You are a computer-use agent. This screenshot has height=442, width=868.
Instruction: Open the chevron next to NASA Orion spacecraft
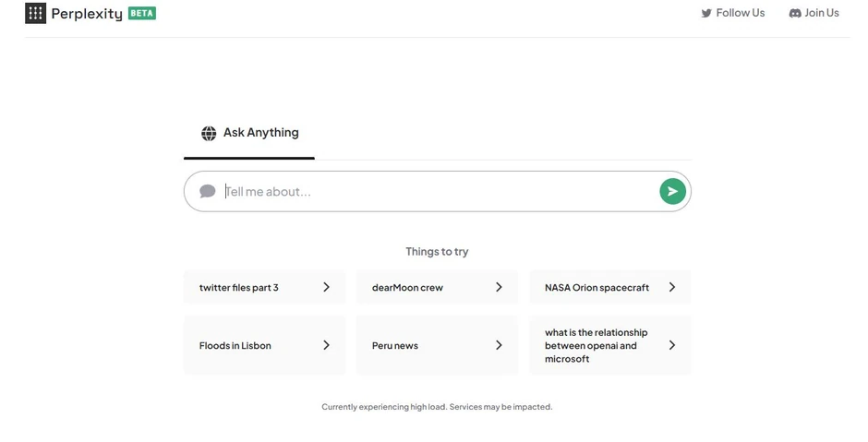(672, 287)
